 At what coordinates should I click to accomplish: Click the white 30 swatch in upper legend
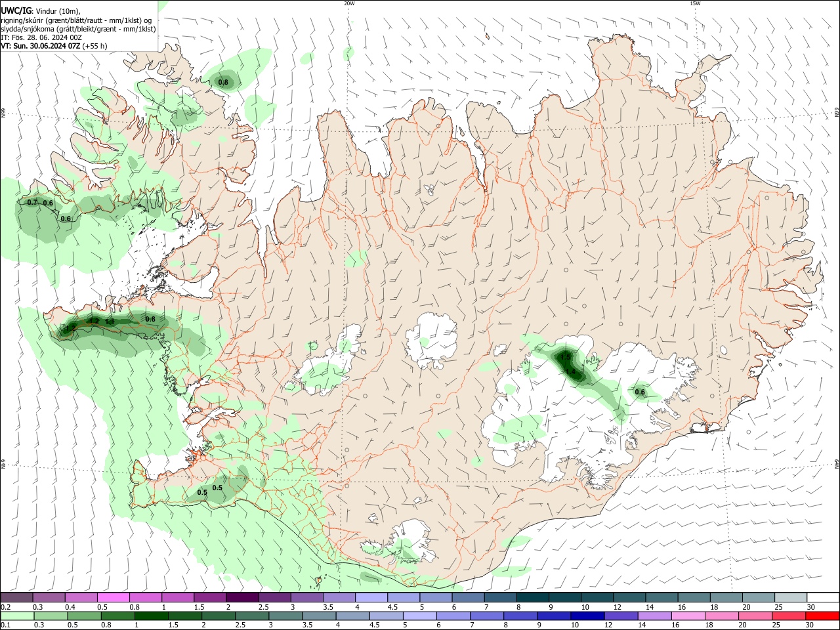[824, 597]
